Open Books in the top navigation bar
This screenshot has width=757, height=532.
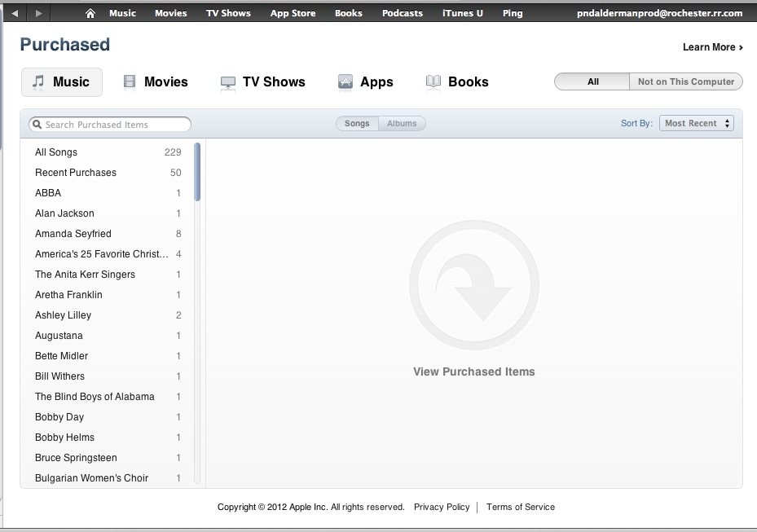tap(349, 13)
